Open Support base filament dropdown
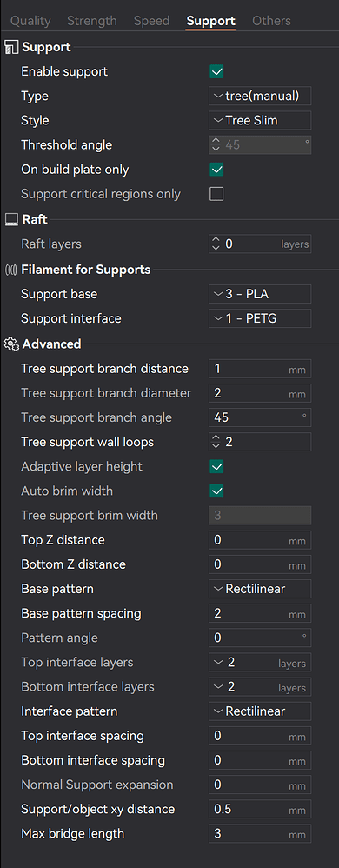This screenshot has height=868, width=339. coord(260,295)
